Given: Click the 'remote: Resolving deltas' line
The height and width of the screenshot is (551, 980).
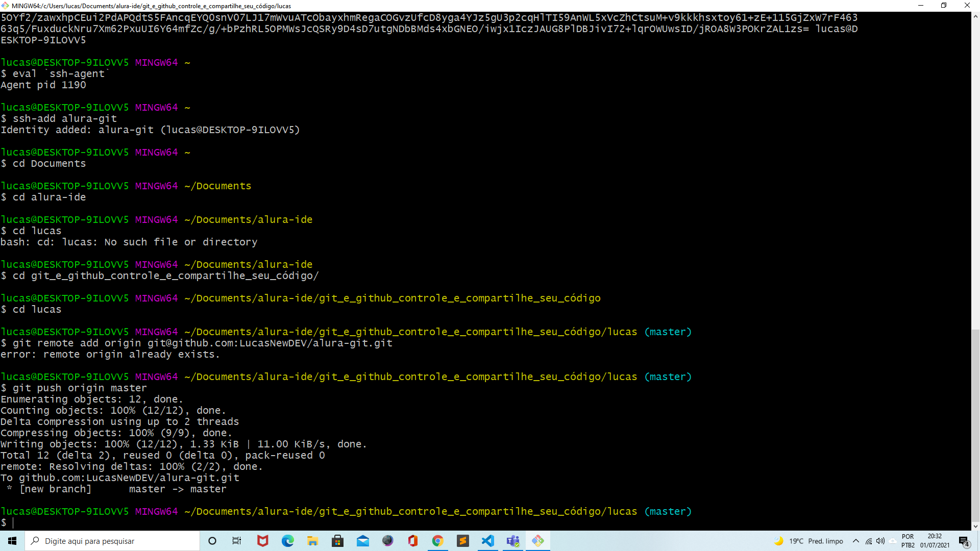Looking at the screenshot, I should (x=132, y=467).
